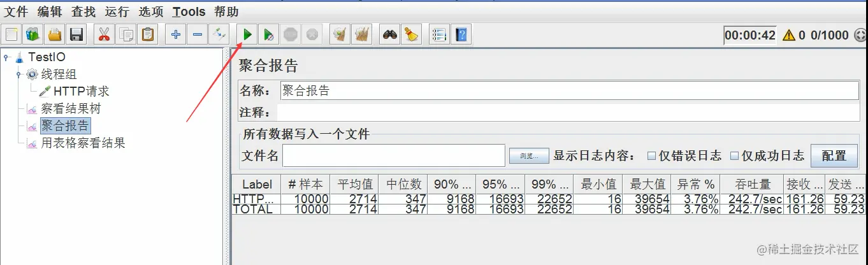
Task: Click the 吞吐量 column header
Action: tap(752, 185)
